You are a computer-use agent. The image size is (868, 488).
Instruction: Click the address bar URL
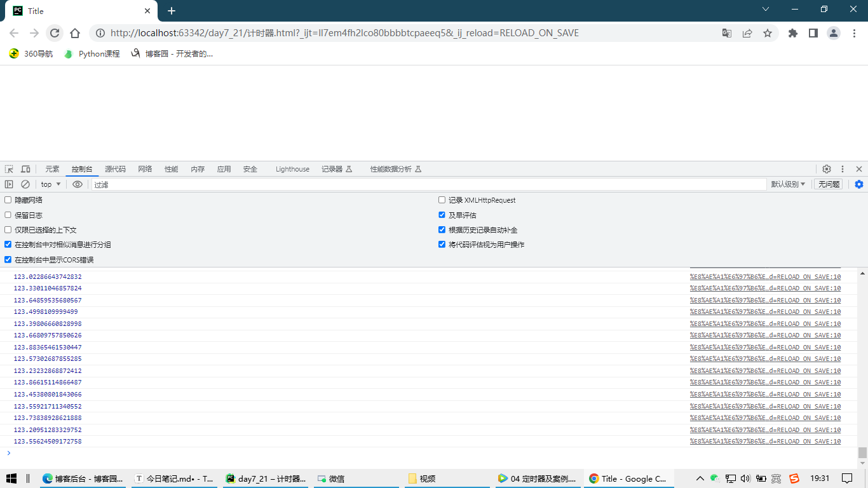(x=344, y=33)
